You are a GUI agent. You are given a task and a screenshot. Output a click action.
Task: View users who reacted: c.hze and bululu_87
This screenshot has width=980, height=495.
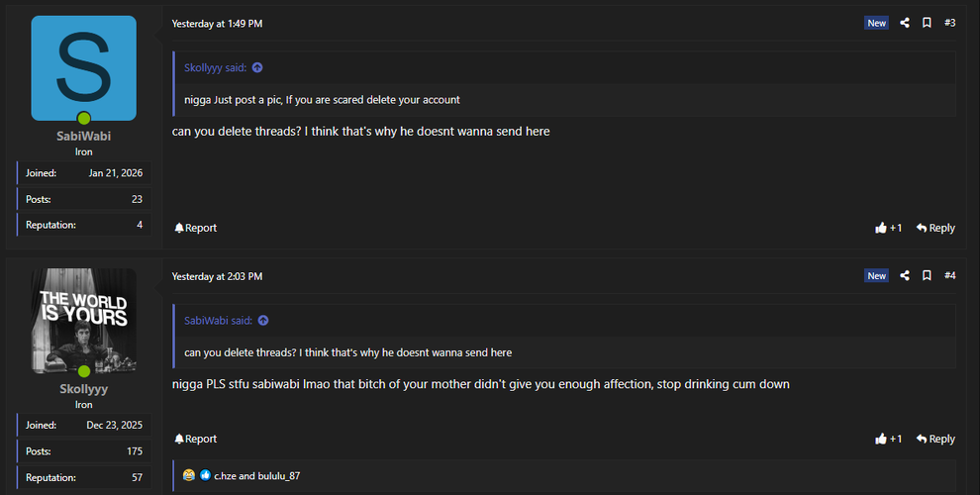256,476
